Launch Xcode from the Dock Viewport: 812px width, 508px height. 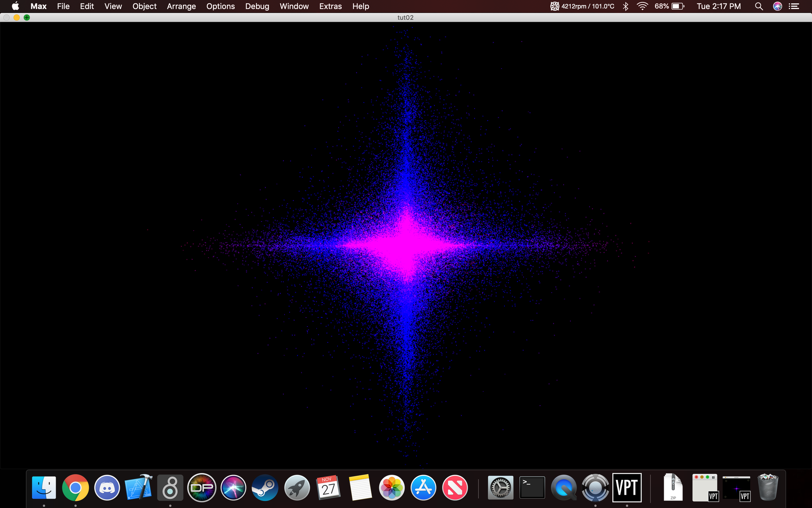pyautogui.click(x=138, y=488)
